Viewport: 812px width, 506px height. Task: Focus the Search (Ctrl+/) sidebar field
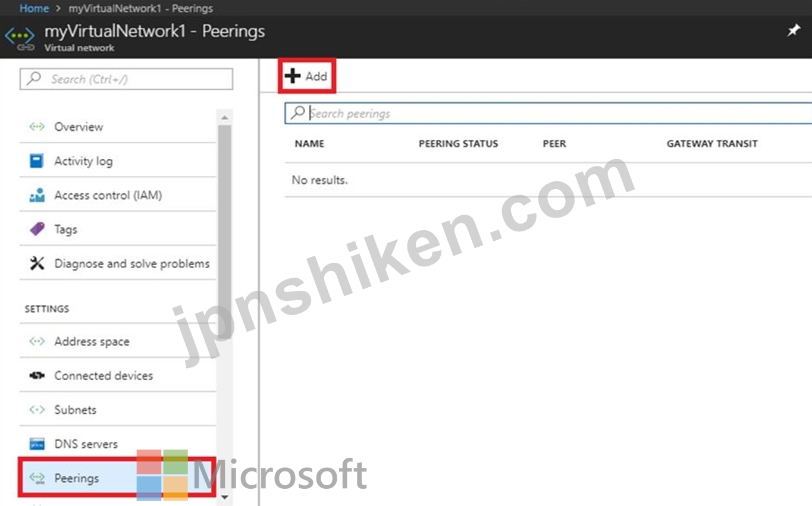coord(126,78)
